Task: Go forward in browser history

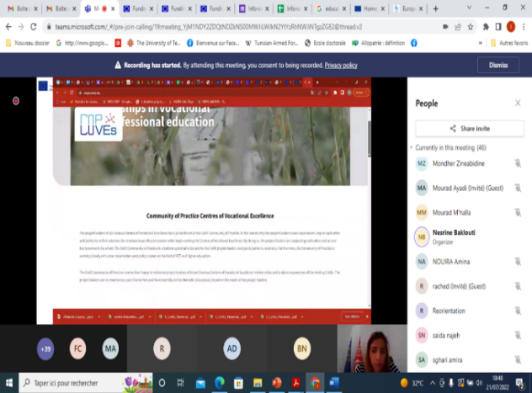Action: pyautogui.click(x=21, y=27)
